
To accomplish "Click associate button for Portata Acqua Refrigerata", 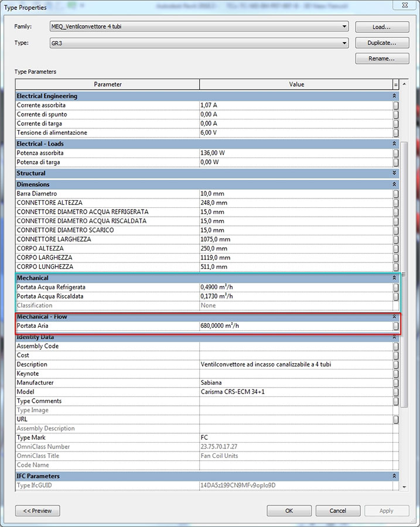I will pyautogui.click(x=396, y=288).
